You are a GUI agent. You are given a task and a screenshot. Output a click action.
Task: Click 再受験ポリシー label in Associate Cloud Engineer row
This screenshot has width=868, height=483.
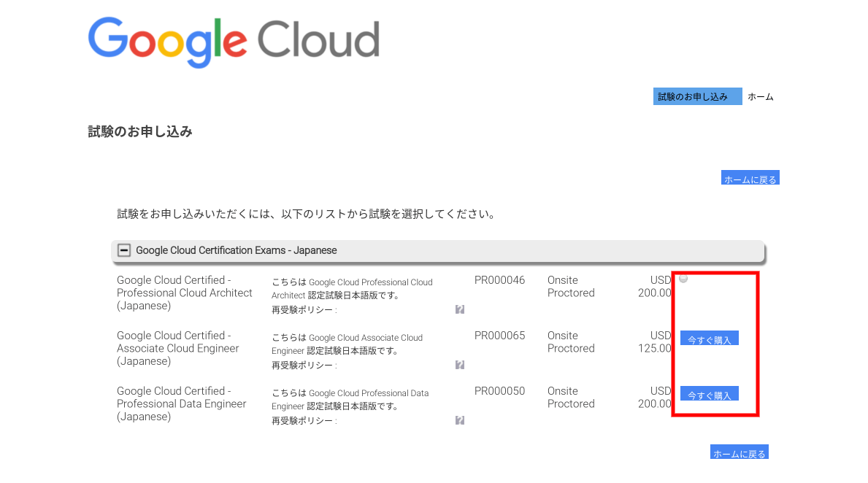click(304, 365)
